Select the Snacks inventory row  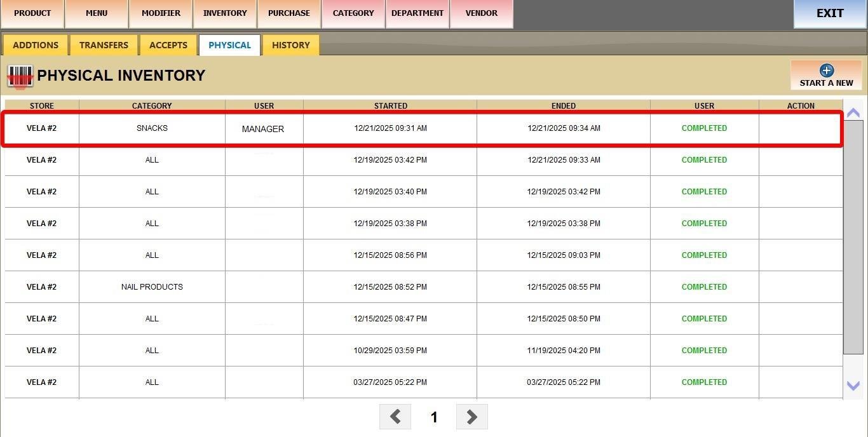pos(152,128)
